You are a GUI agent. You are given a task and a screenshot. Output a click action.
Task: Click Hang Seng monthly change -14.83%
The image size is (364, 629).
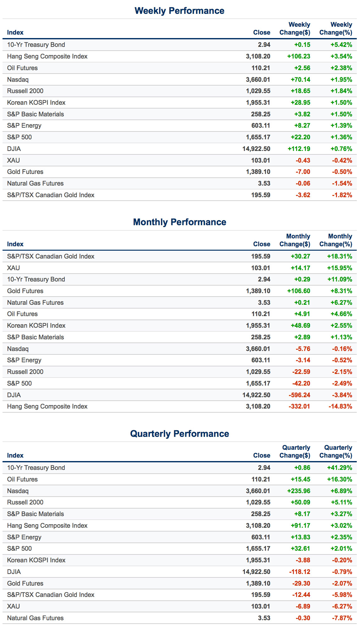pyautogui.click(x=340, y=406)
